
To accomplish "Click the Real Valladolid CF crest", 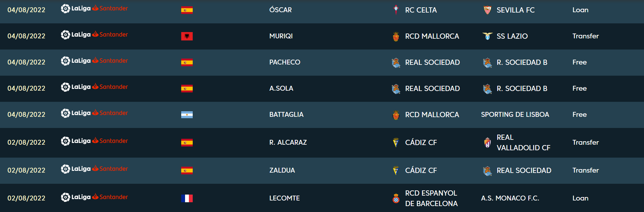I will [x=487, y=143].
